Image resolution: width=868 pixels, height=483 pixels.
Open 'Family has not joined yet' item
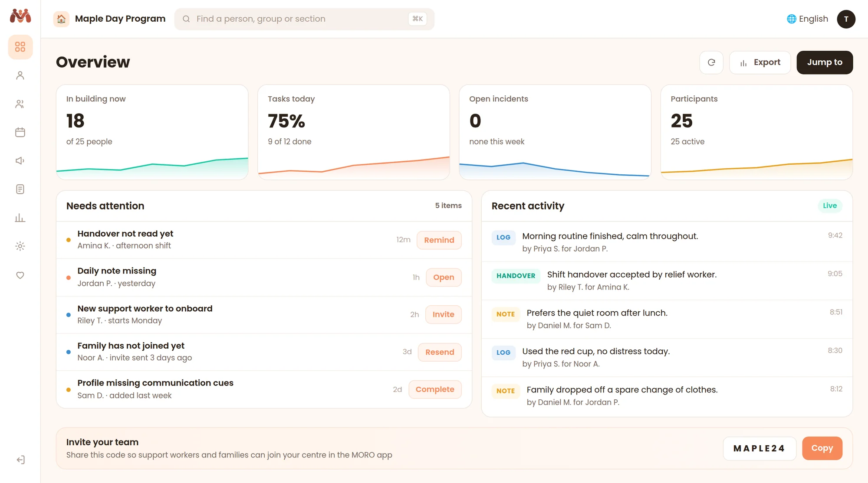pyautogui.click(x=264, y=352)
